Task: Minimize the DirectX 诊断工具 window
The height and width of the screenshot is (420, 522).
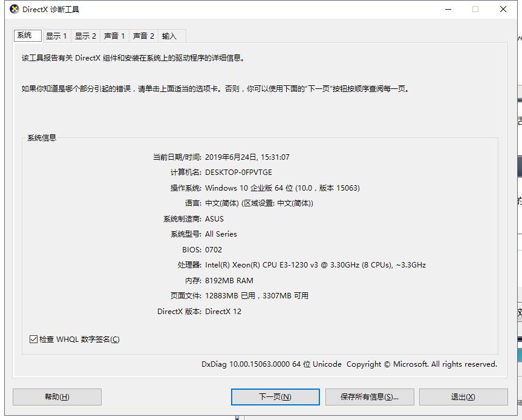Action: tap(447, 9)
